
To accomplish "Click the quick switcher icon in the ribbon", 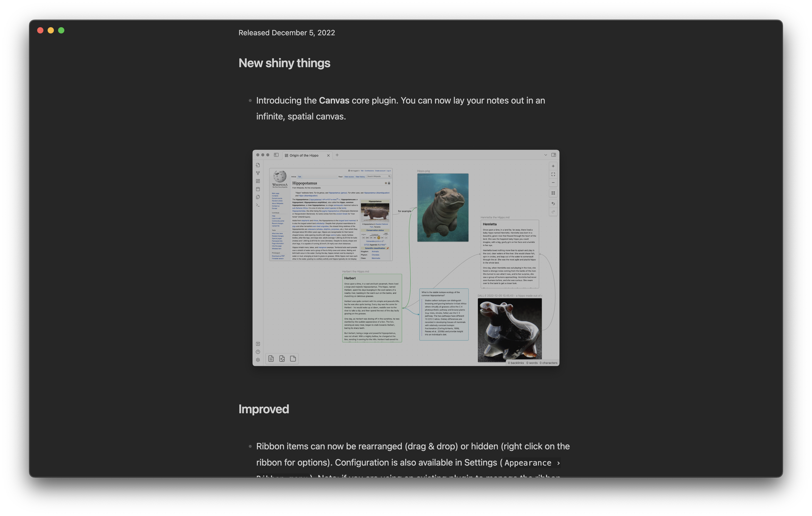I will point(258,165).
